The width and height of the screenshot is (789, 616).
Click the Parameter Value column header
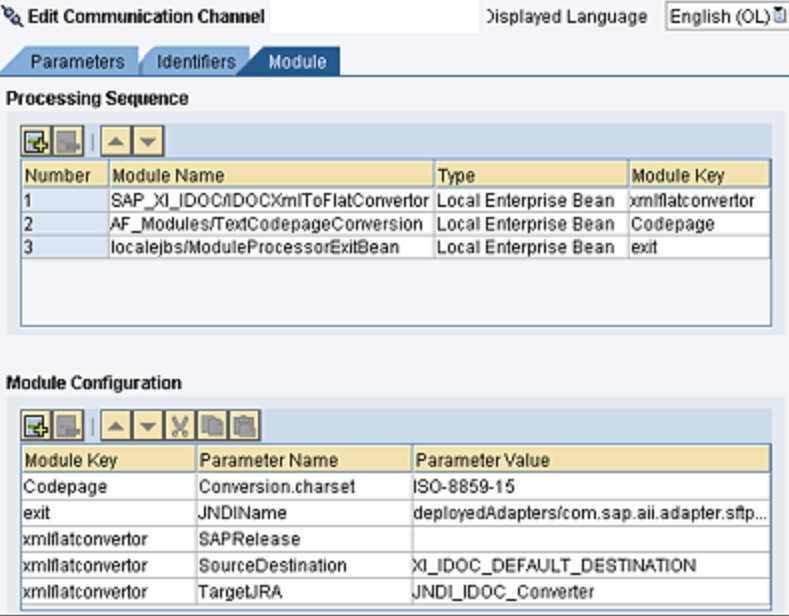(x=591, y=459)
